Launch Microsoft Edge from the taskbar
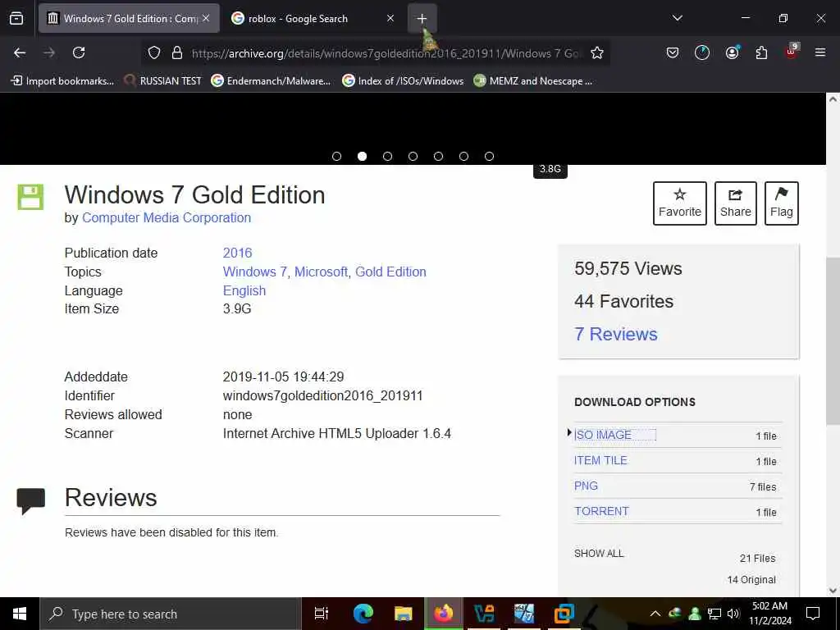The width and height of the screenshot is (840, 630). point(363,614)
